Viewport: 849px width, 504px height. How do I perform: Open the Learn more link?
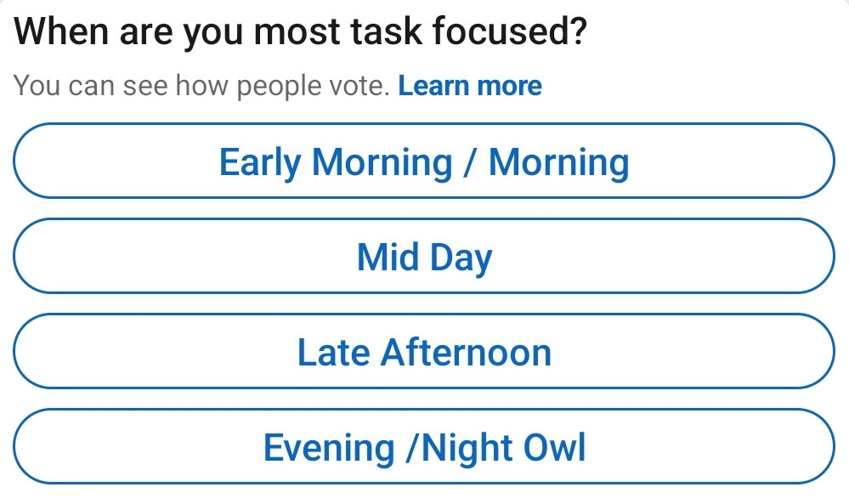pyautogui.click(x=470, y=86)
